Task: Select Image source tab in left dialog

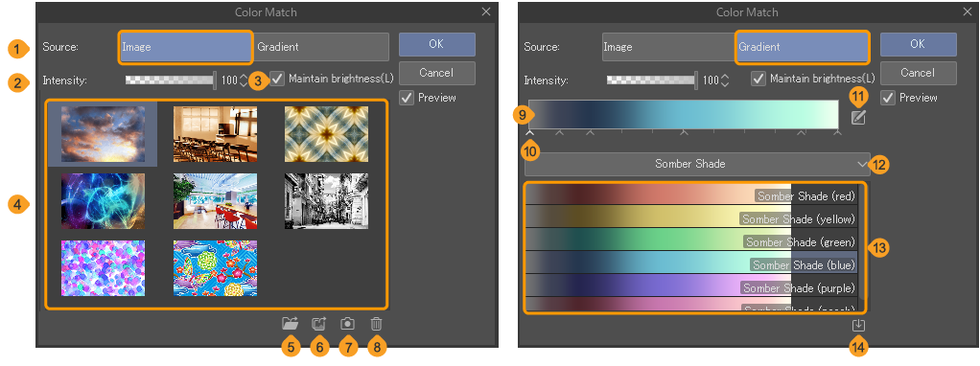Action: 185,47
